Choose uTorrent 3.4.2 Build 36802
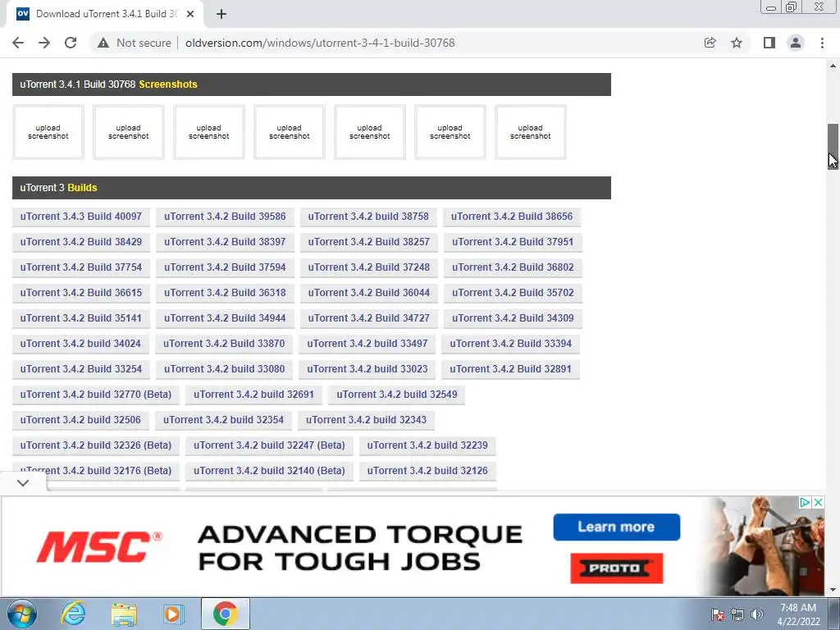This screenshot has width=840, height=630. (x=513, y=267)
